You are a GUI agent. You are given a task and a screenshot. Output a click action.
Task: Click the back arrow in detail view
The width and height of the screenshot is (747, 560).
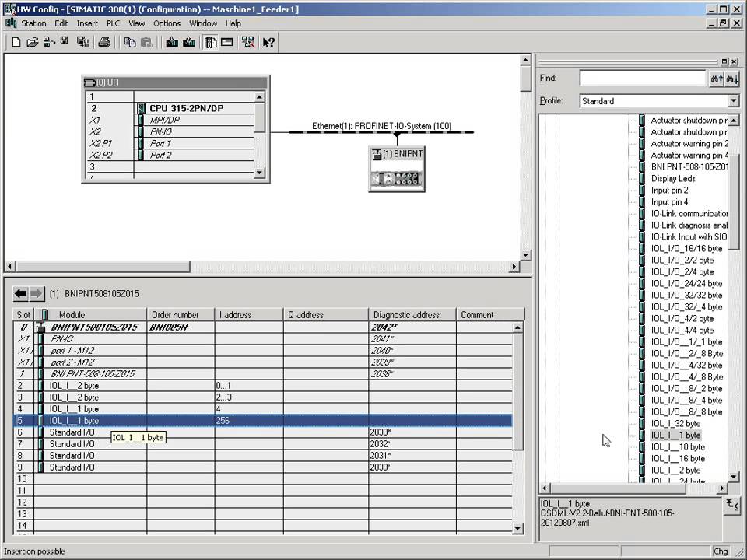20,294
